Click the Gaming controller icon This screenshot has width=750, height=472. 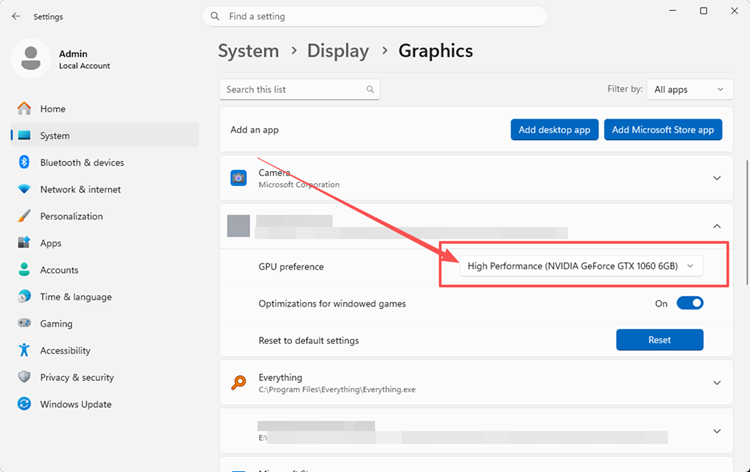(x=24, y=323)
